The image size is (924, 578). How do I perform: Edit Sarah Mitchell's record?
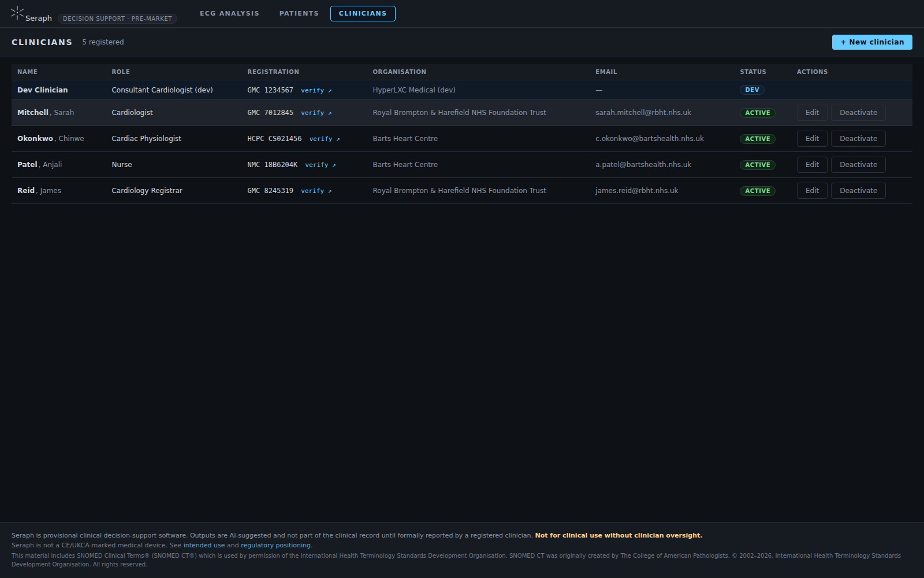pyautogui.click(x=812, y=113)
